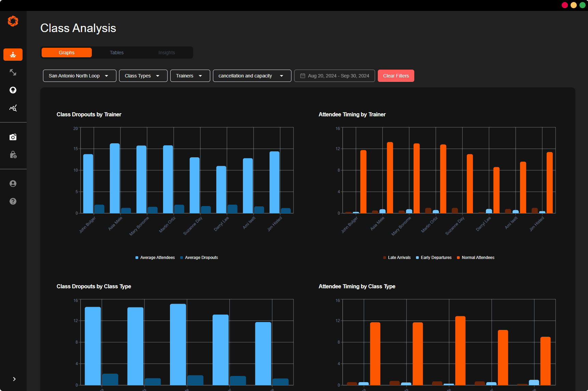This screenshot has height=391, width=588.
Task: Open the lightbulb insights sidebar icon
Action: coord(13,90)
